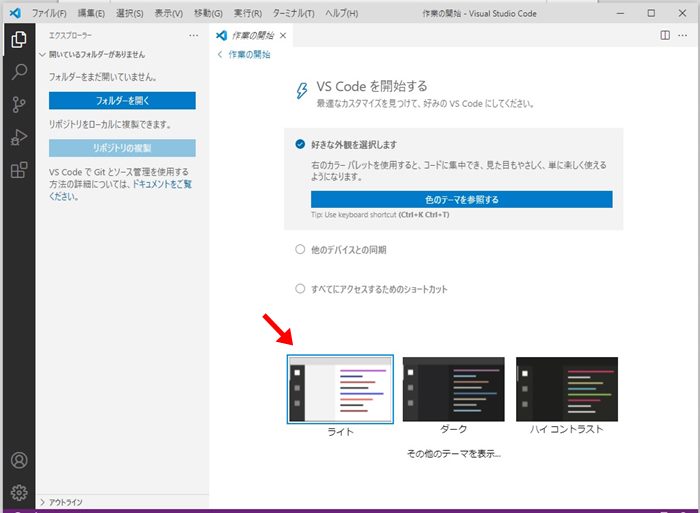Viewport: 700px width, 513px height.
Task: Close the 作業の開始 tab
Action: point(283,36)
